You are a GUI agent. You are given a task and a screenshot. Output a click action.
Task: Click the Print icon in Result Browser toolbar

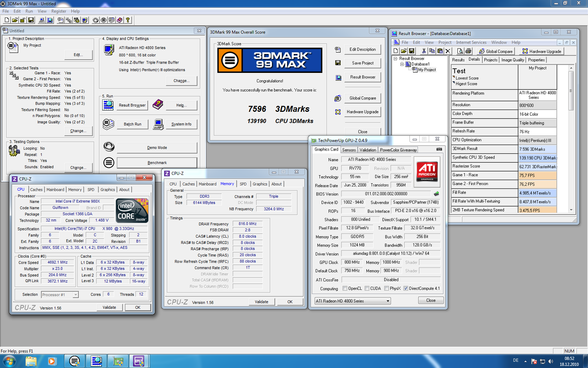(468, 51)
